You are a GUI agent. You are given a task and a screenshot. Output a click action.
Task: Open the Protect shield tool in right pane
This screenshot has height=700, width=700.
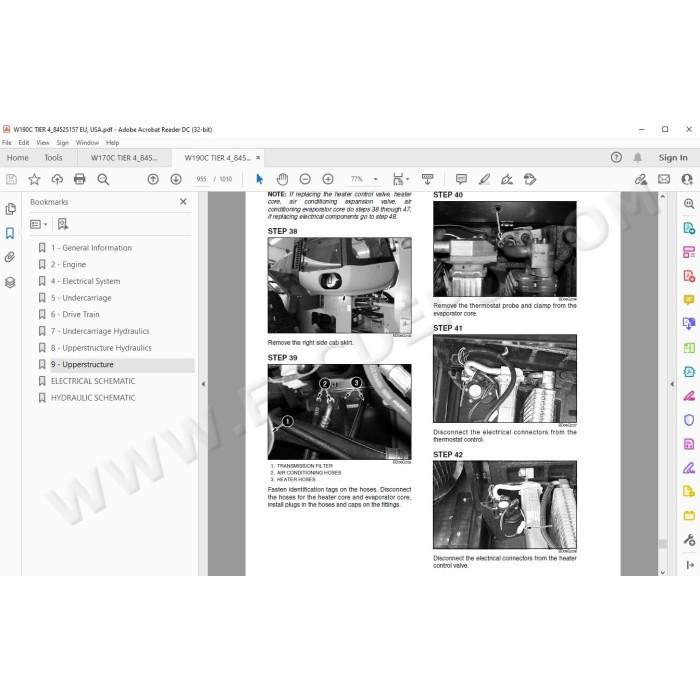pyautogui.click(x=689, y=420)
